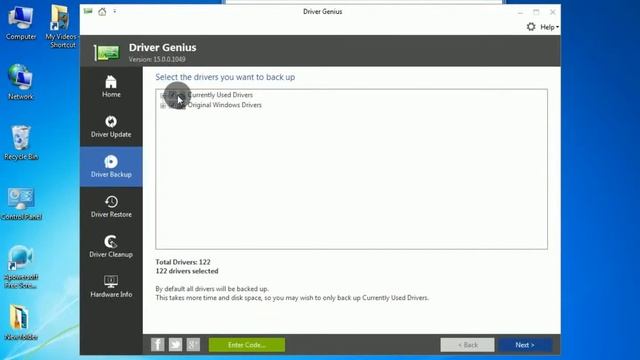Click the Driver Genius logo in header

click(107, 52)
